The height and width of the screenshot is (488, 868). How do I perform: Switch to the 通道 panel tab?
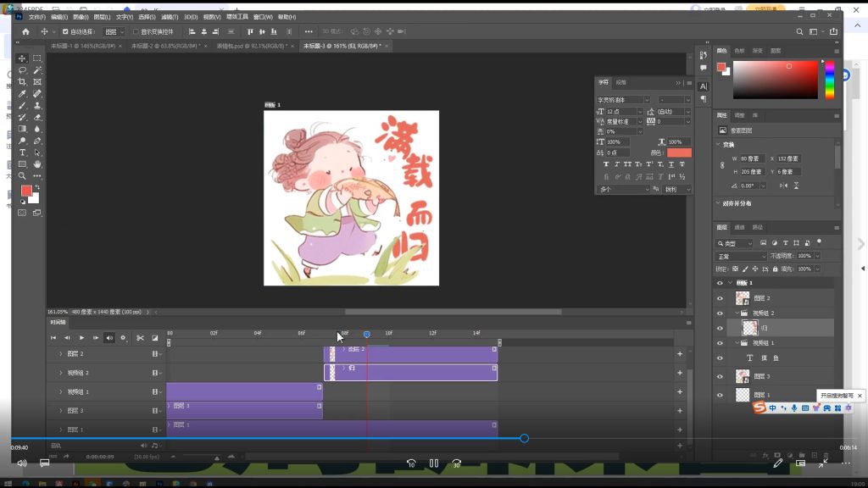coord(740,227)
